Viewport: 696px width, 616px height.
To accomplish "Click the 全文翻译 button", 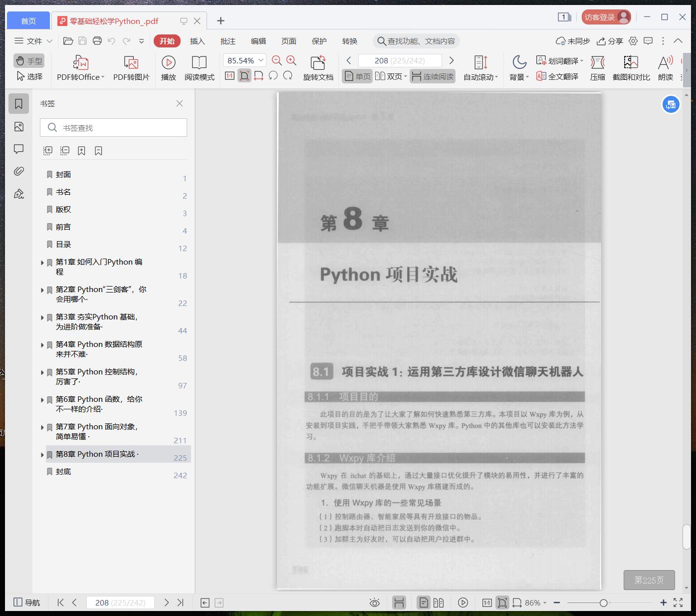I will [557, 76].
